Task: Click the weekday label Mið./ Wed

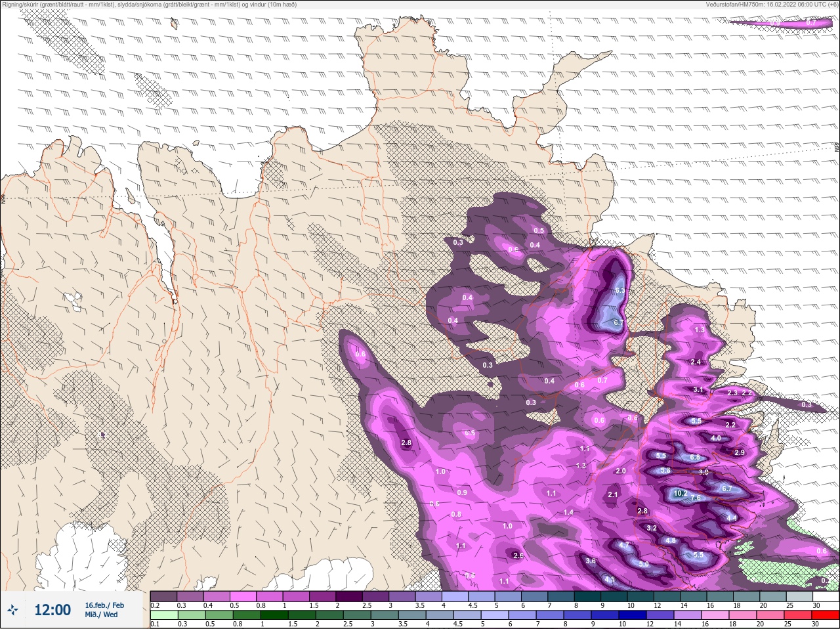Action: click(x=101, y=615)
